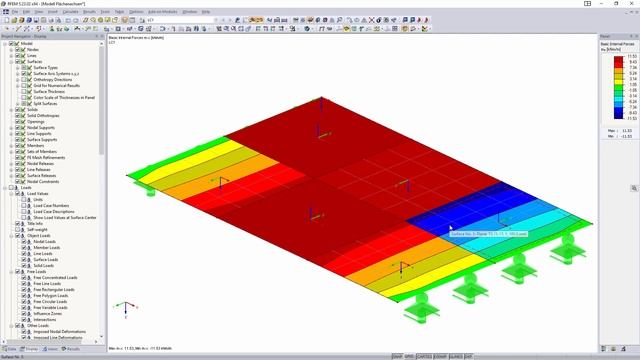Click the window layout icon in title bar

click(587, 3)
